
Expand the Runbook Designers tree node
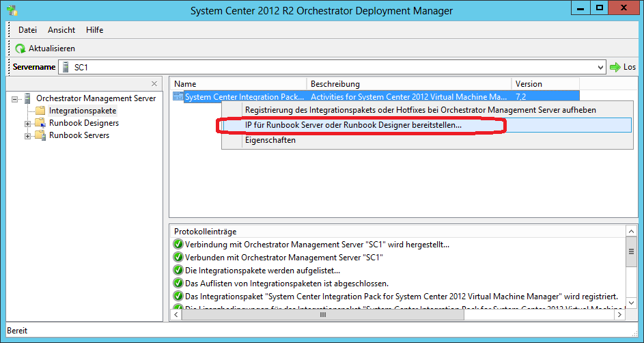point(27,124)
